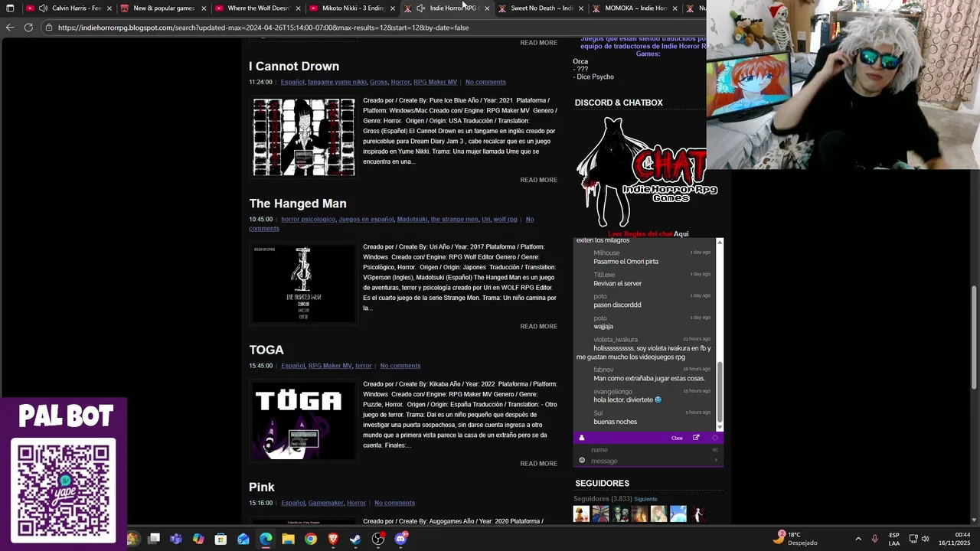Switch to the MOMOKA Indie Horror tab
Screen dimensions: 980x551
636,8
